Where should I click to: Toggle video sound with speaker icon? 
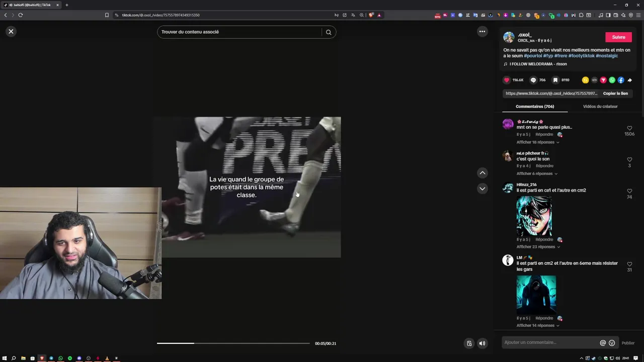[482, 343]
